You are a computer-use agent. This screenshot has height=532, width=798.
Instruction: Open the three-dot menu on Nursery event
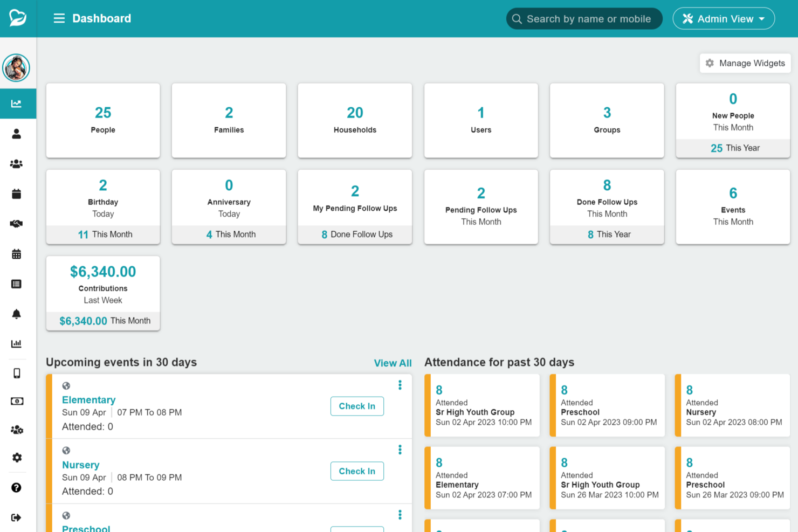(x=400, y=450)
